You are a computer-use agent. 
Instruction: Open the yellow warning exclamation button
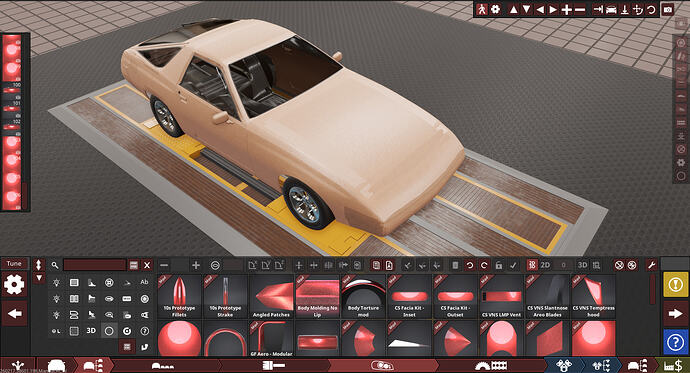[x=675, y=285]
